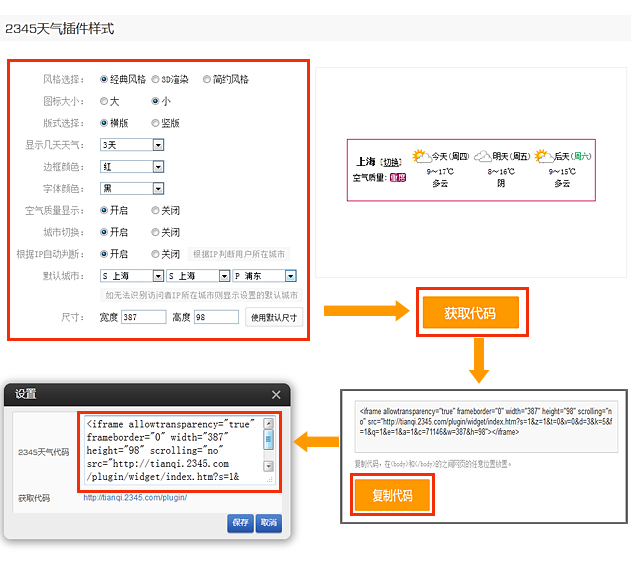Close the 设置 dialog with X
Screen dimensions: 633x563
click(276, 395)
